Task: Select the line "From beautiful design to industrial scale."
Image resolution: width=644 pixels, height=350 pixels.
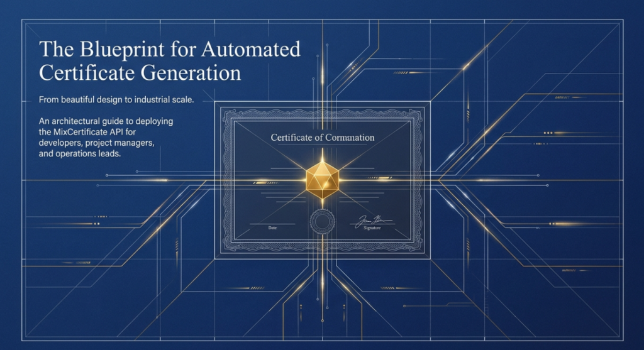Action: point(116,100)
